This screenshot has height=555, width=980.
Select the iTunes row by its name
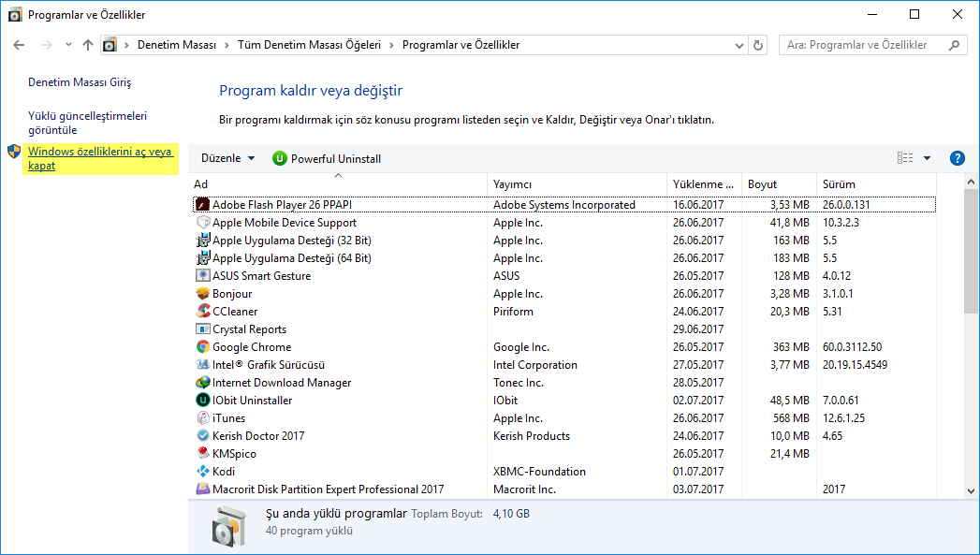click(228, 418)
